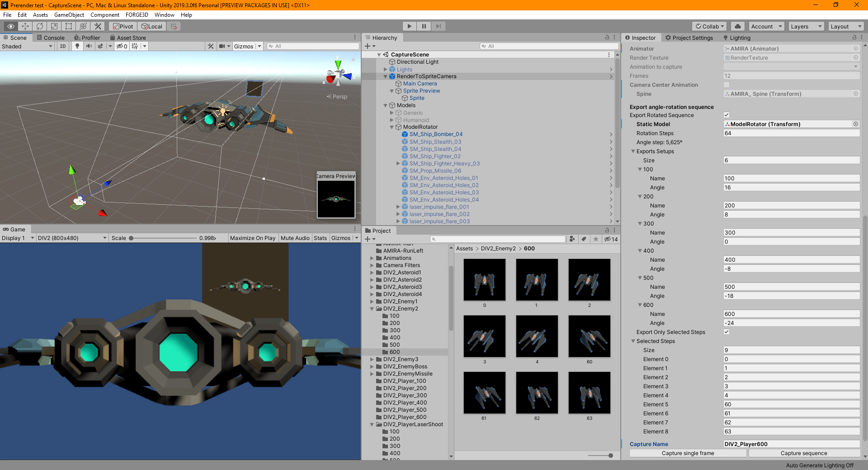Viewport: 868px width, 470px height.
Task: Collapse the ModelRotator hierarchy node
Action: tap(392, 127)
